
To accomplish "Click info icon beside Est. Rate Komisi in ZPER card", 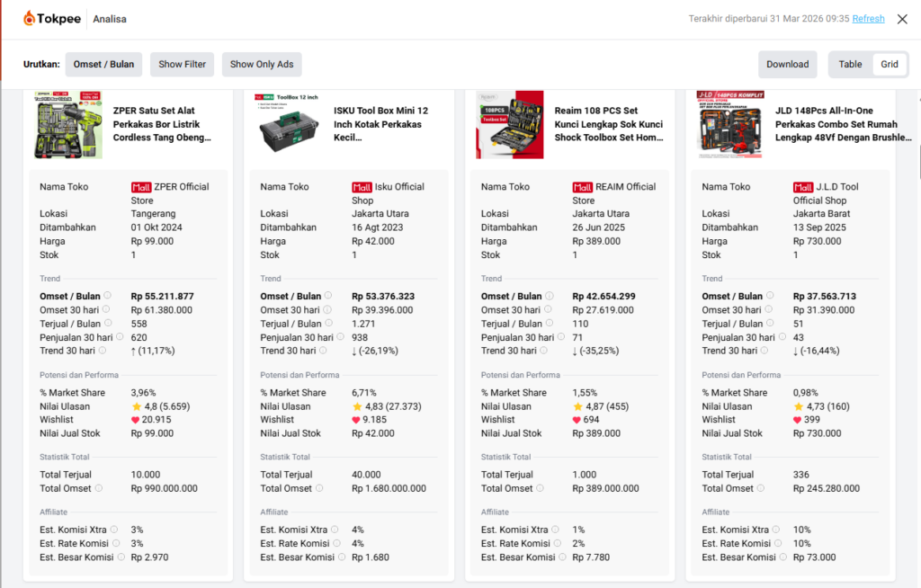I will click(x=116, y=543).
